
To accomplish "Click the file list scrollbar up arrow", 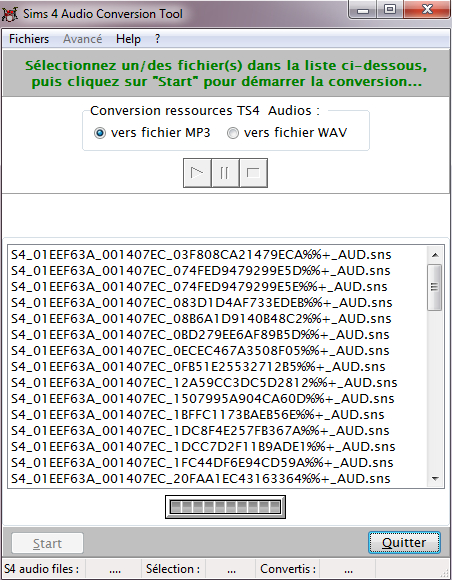I will [435, 255].
